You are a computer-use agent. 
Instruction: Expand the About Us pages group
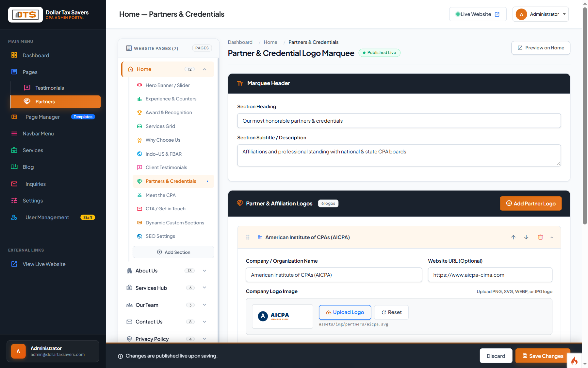[204, 271]
